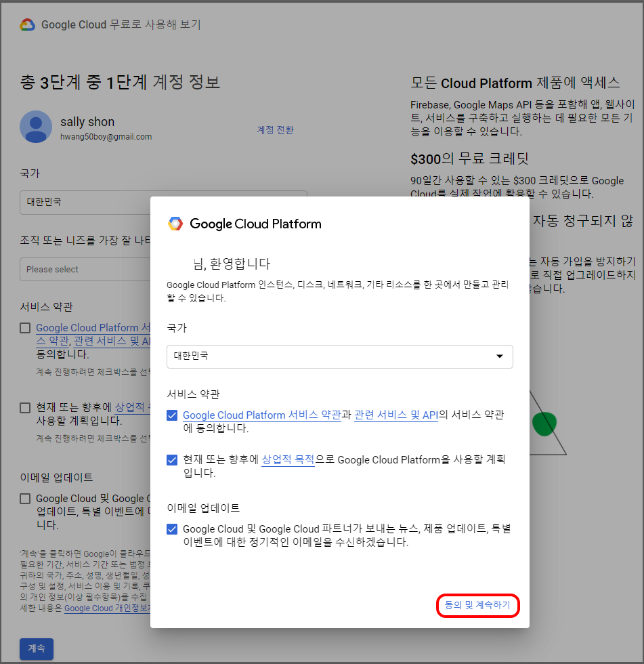Click the Google Cloud logo in header
This screenshot has height=664, width=644.
click(28, 25)
